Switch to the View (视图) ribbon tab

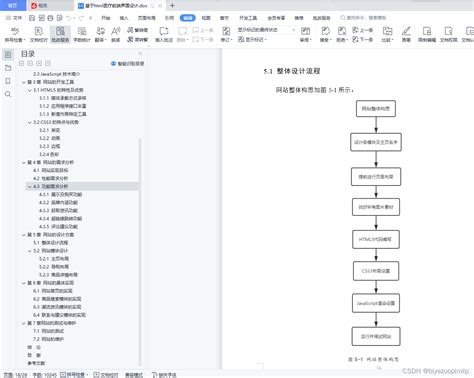[206, 18]
